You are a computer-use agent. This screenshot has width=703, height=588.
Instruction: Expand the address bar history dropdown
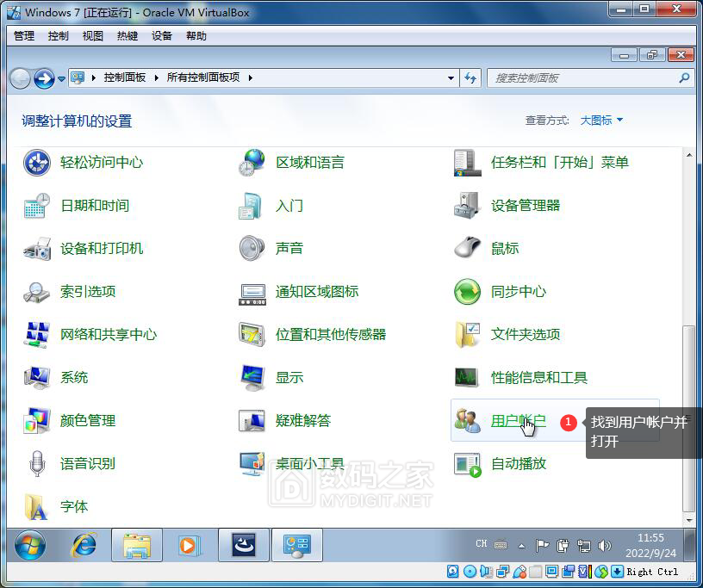coord(451,78)
